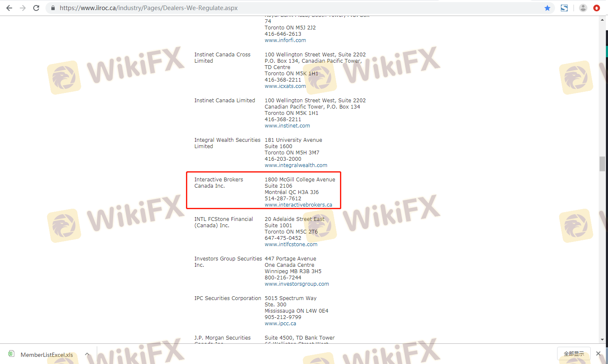The width and height of the screenshot is (608, 364).
Task: Click the MemberListExcel.xls download file name
Action: click(x=47, y=355)
